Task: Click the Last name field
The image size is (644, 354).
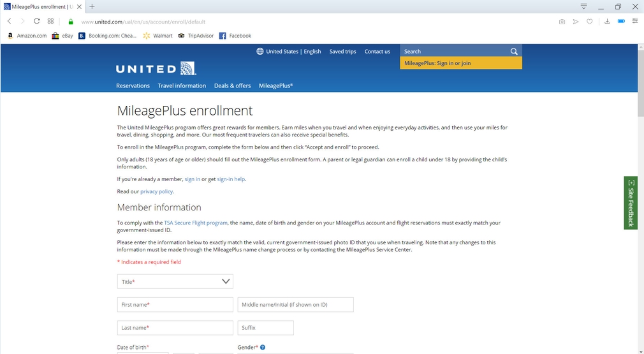Action: click(175, 328)
